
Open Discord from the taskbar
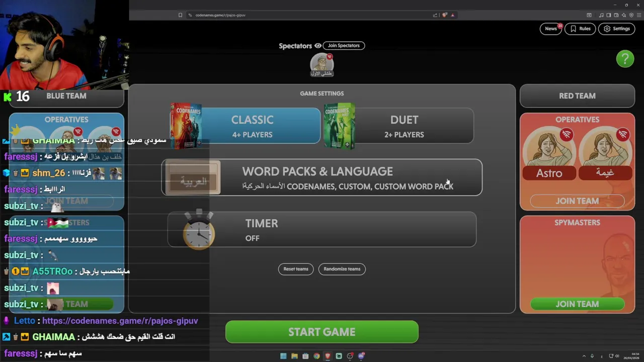click(361, 356)
